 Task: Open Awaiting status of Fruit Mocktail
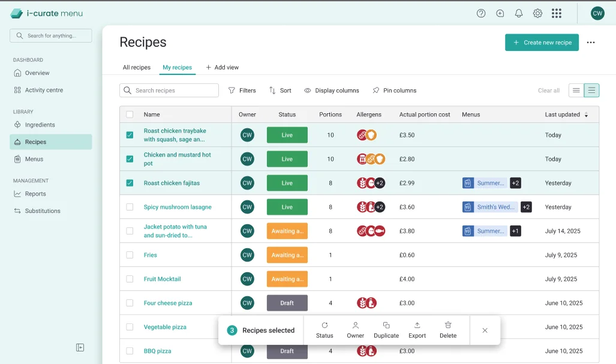[x=287, y=279]
